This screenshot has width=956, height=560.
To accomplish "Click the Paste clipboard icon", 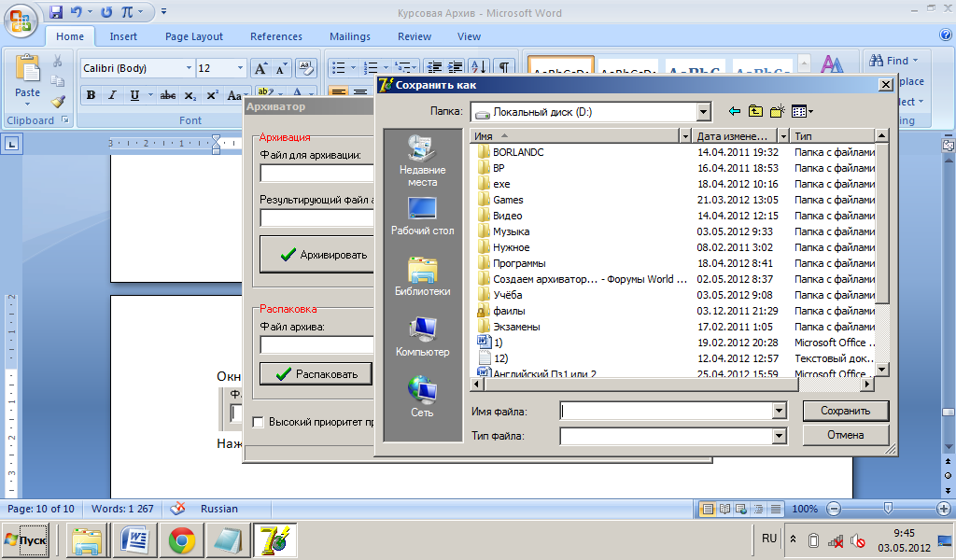I will 27,70.
